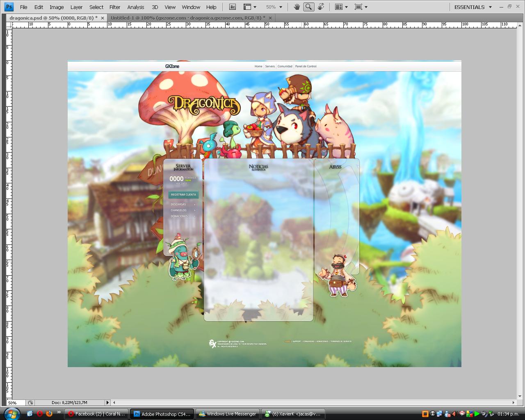
Task: Open the View menu
Action: click(170, 7)
